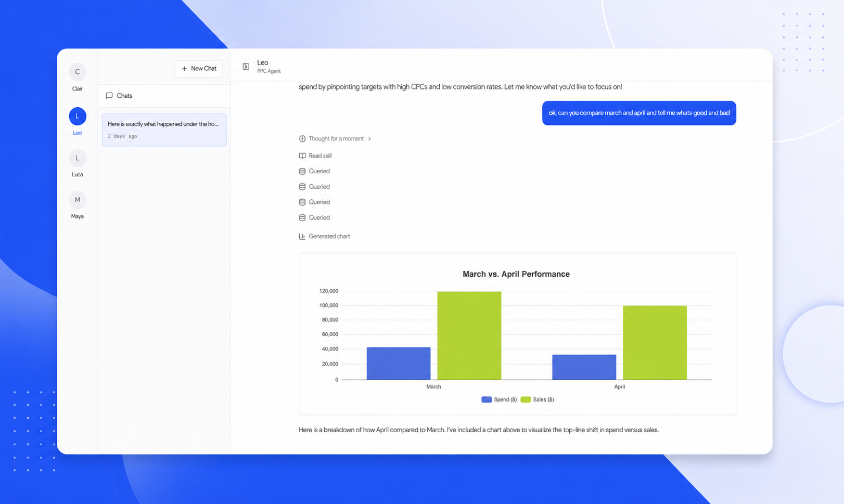Expand the Thought for a moment chevron

point(369,139)
